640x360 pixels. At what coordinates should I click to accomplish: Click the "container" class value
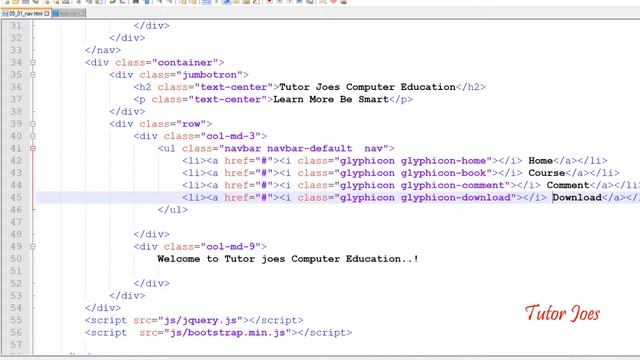[x=185, y=62]
